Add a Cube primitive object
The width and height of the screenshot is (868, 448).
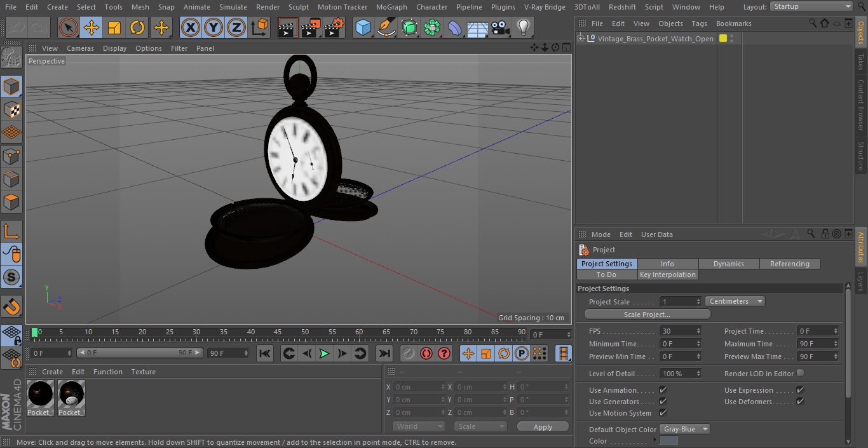point(363,27)
